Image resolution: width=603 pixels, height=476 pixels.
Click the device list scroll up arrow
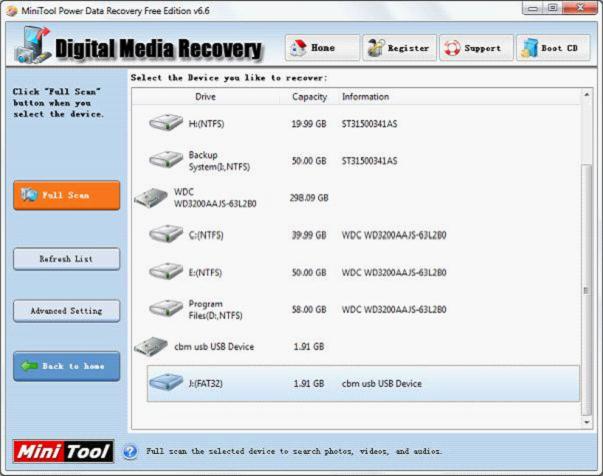click(587, 94)
